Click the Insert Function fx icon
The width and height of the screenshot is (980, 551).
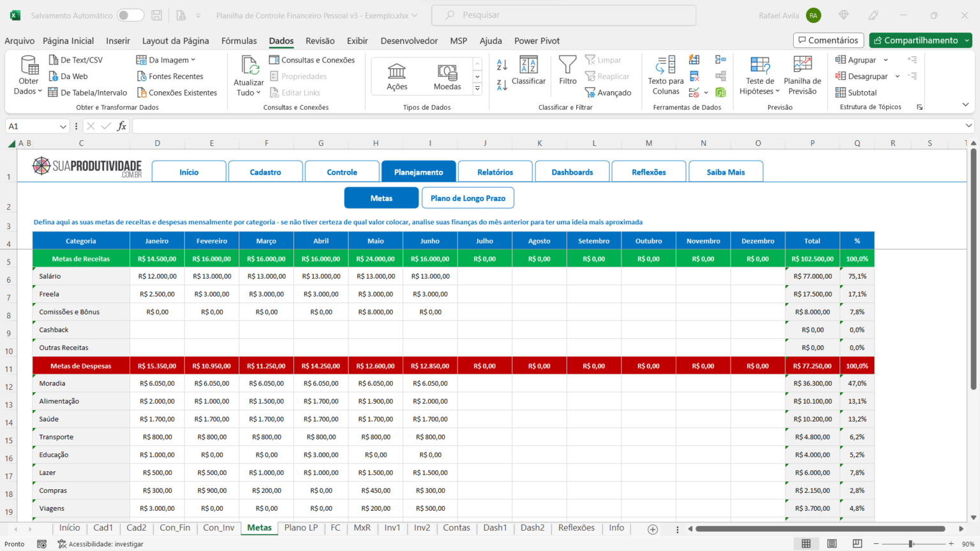[x=121, y=126]
